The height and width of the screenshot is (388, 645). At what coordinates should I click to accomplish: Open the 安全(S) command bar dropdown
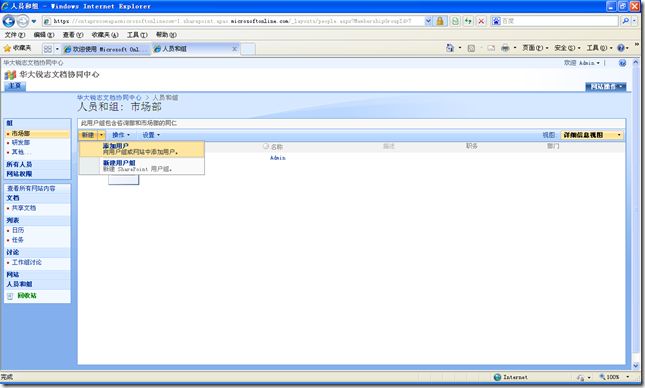point(567,48)
